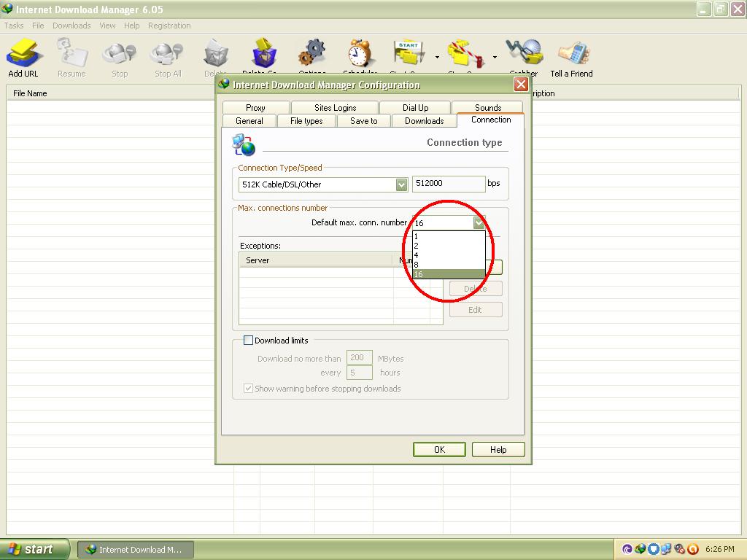Switch to the General tab

click(249, 121)
